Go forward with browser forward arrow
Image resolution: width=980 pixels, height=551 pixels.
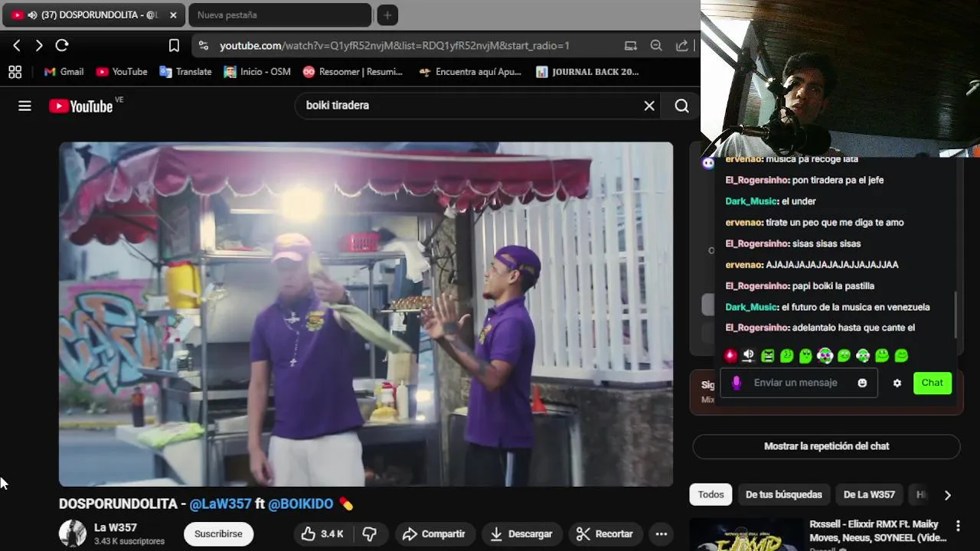coord(39,46)
